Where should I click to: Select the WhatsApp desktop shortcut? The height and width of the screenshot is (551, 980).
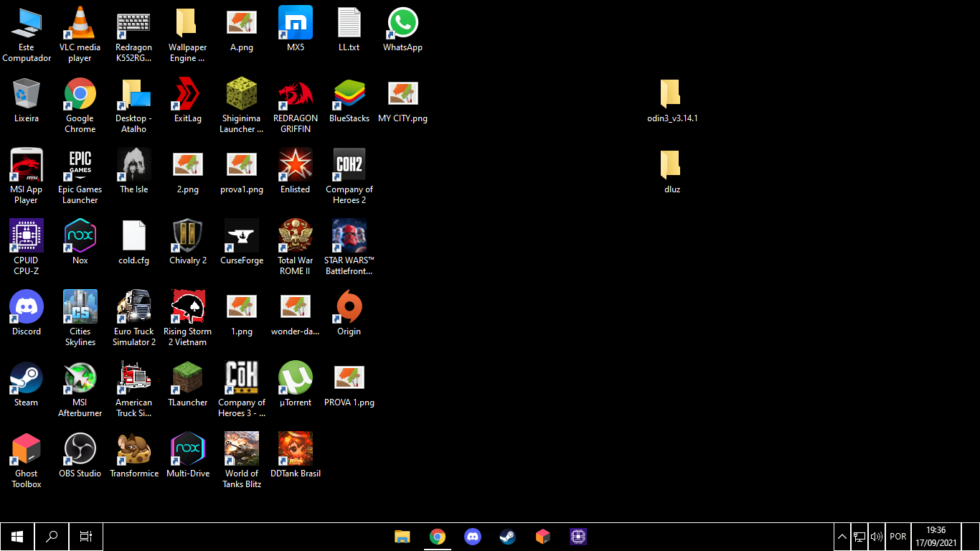[403, 29]
